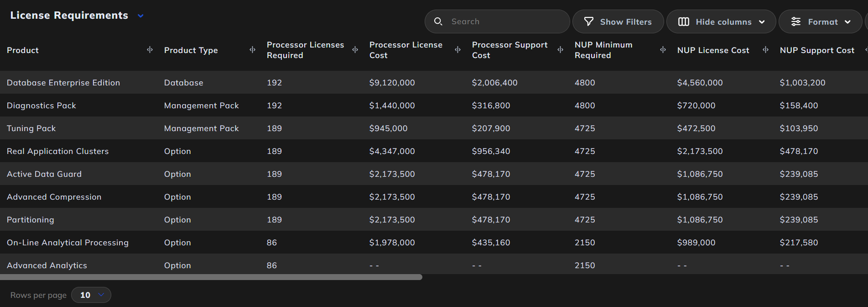Click the search magnifier icon
This screenshot has width=868, height=307.
(438, 21)
